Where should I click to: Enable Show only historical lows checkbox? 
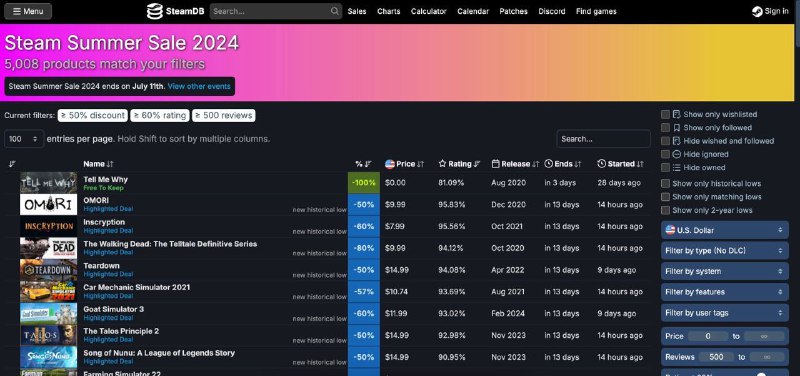(x=665, y=183)
